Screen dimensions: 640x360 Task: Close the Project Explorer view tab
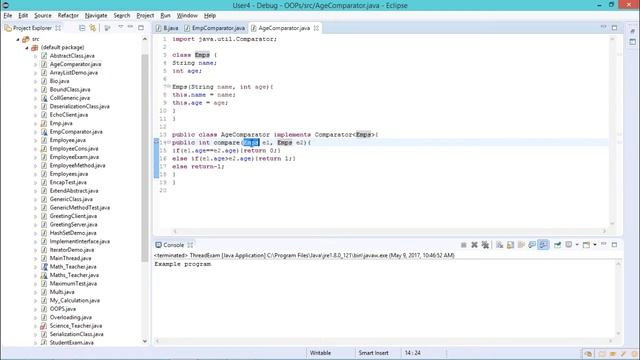58,28
